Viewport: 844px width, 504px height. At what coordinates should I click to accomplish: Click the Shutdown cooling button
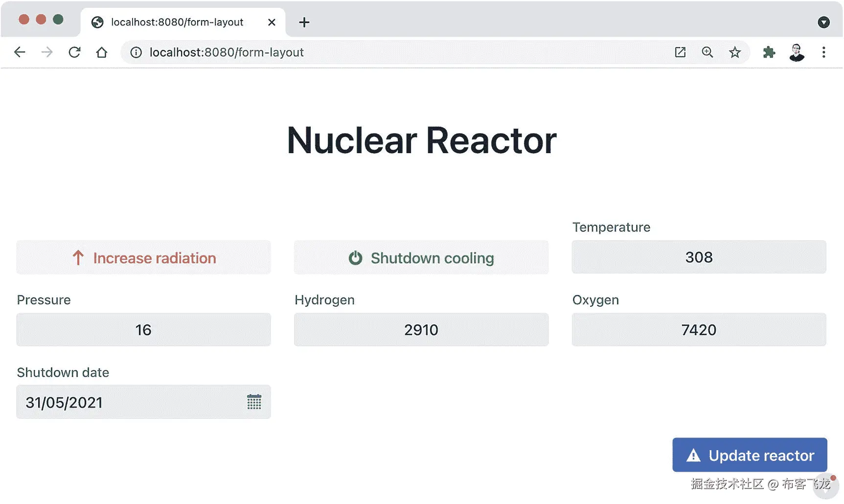pyautogui.click(x=421, y=258)
